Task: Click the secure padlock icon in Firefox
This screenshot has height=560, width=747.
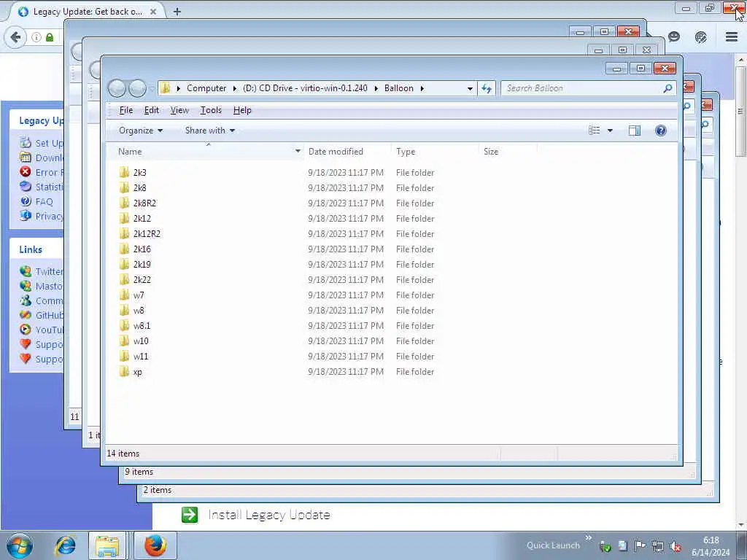Action: click(50, 37)
